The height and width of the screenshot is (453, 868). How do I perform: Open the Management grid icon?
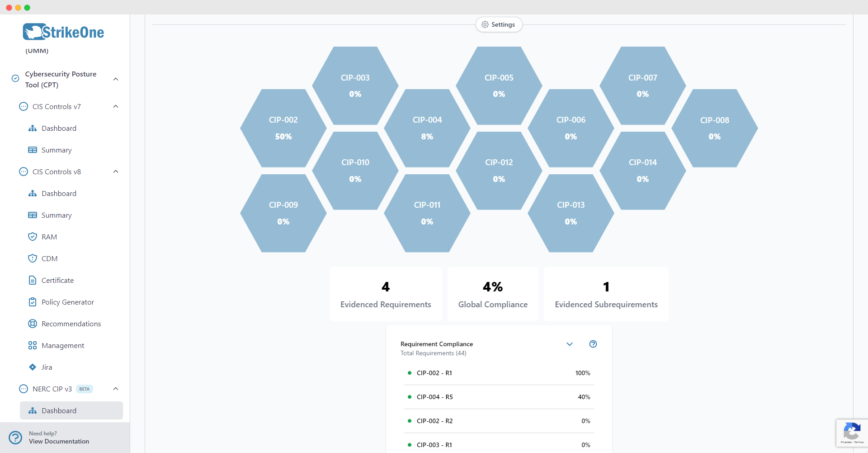(33, 345)
